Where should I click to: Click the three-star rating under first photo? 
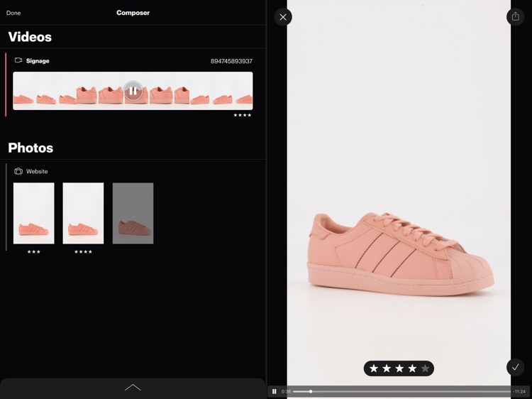coord(34,251)
